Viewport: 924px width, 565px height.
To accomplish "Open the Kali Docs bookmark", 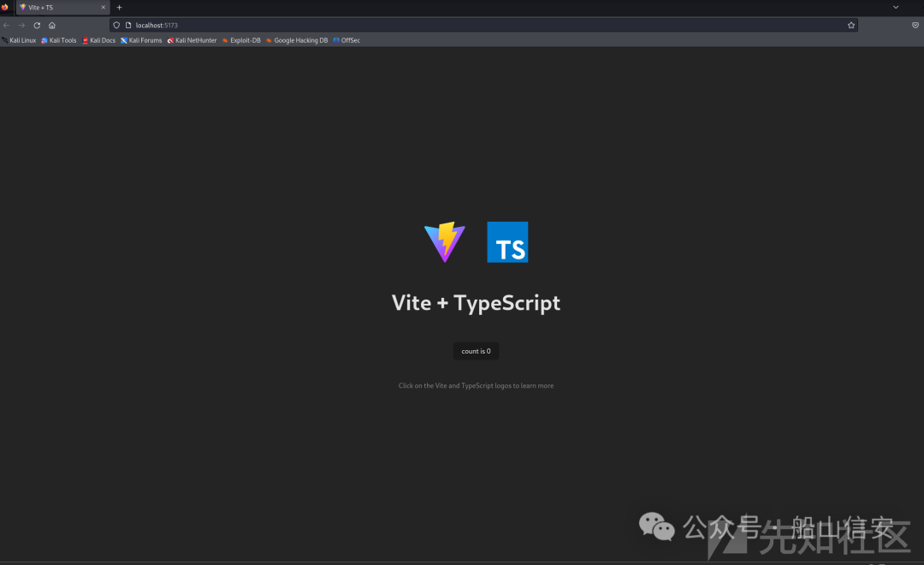I will [99, 41].
